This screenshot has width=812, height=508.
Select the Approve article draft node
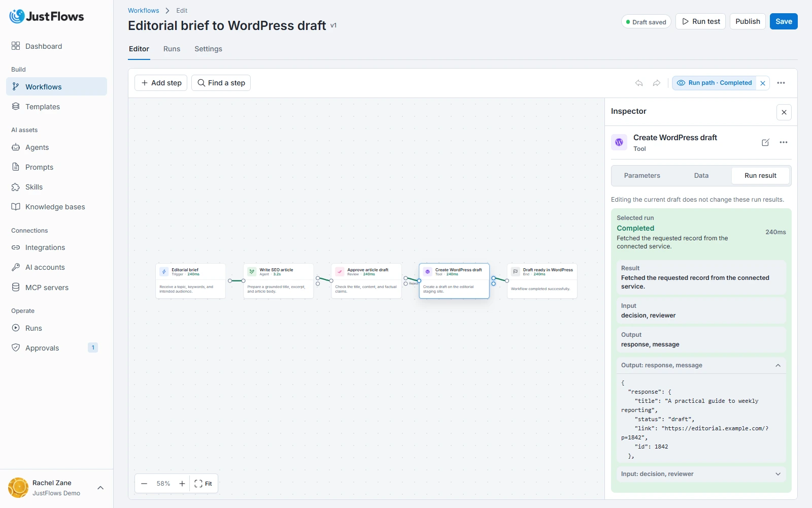click(x=366, y=281)
